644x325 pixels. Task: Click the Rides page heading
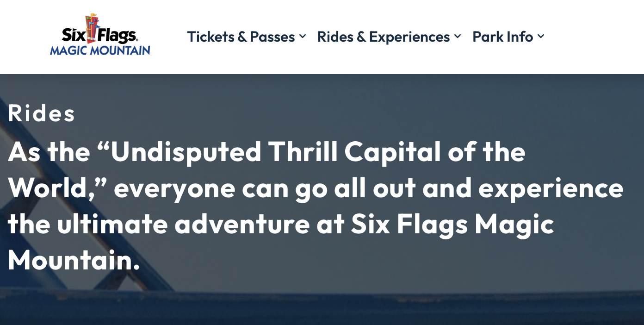tap(41, 113)
